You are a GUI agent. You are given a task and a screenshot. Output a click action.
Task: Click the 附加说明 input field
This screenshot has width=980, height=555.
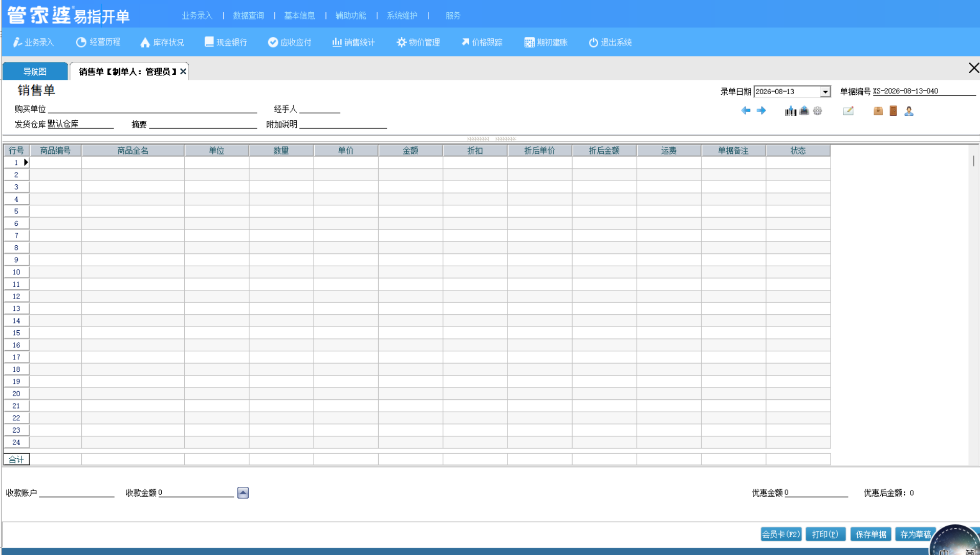coord(343,124)
